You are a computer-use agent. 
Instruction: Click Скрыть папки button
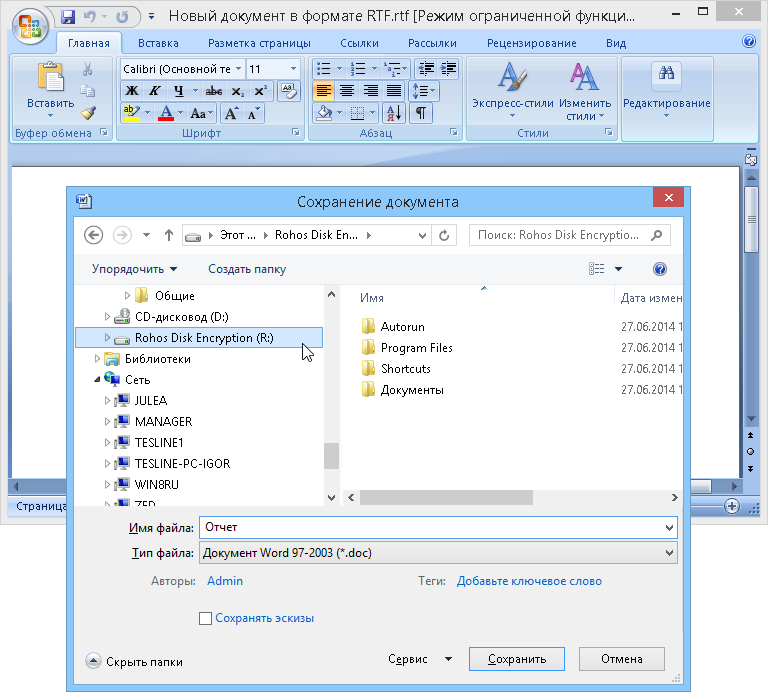point(134,662)
